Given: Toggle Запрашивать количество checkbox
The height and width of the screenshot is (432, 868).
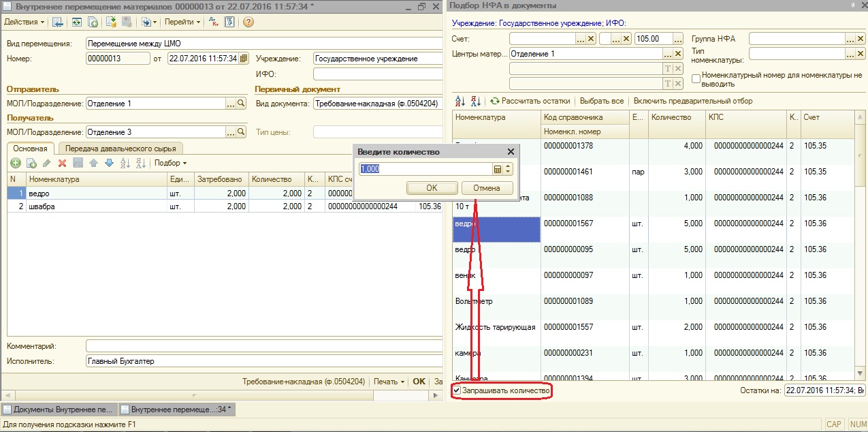Looking at the screenshot, I should click(457, 391).
